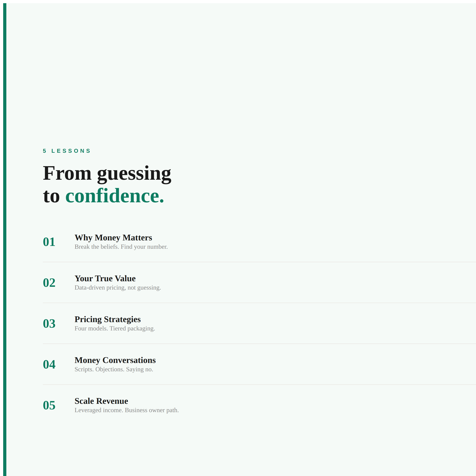Open the 'Money Conversations' lesson
The width and height of the screenshot is (476, 476).
(x=115, y=360)
